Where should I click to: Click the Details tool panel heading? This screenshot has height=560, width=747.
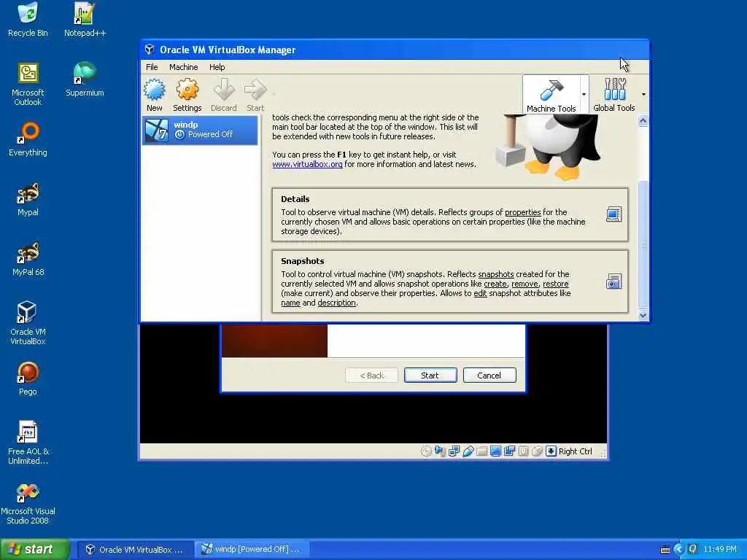[295, 199]
